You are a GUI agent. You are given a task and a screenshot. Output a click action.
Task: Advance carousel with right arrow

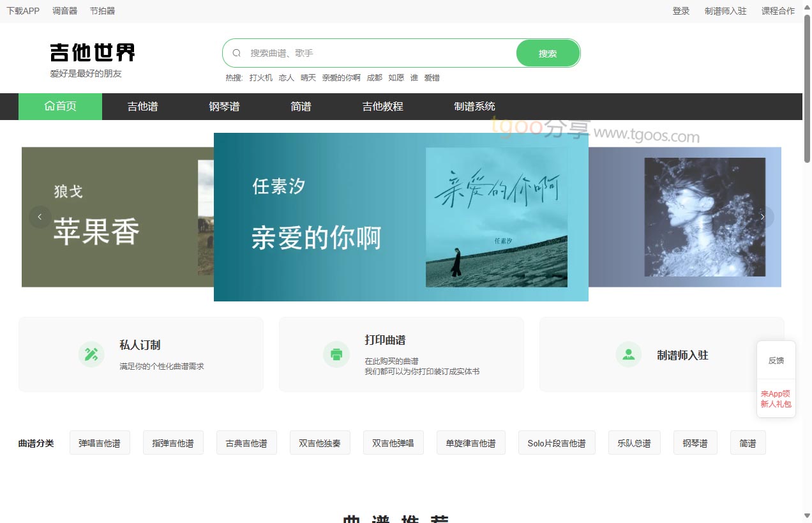(x=762, y=217)
